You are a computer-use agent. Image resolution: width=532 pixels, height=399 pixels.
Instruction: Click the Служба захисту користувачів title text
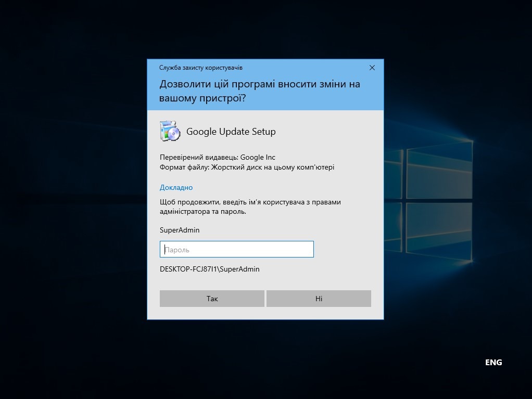point(200,68)
